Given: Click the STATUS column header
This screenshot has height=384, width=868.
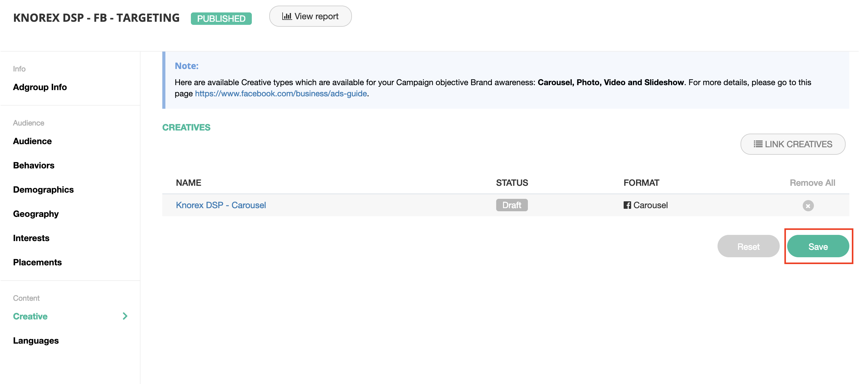Looking at the screenshot, I should click(x=512, y=183).
